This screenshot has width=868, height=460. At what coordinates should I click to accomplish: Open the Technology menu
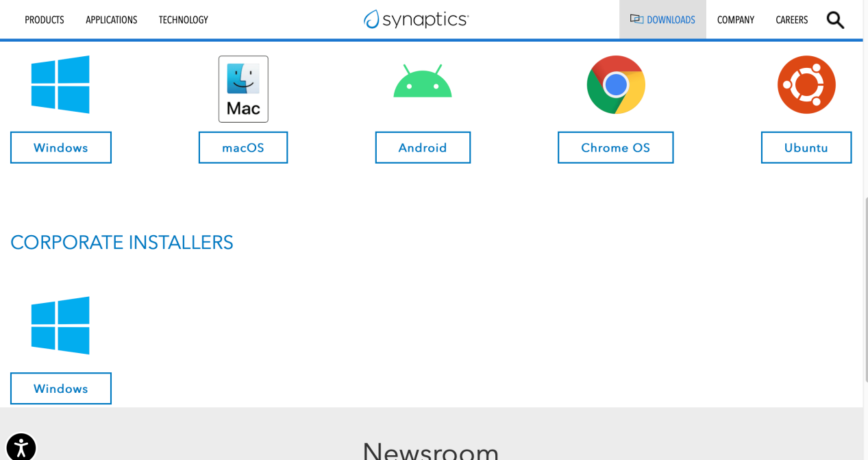coord(184,20)
